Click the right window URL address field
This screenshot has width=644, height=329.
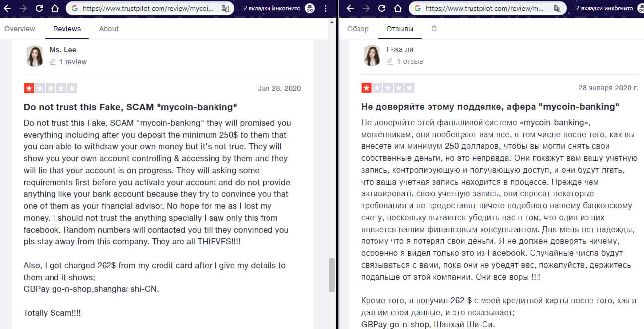tap(487, 8)
